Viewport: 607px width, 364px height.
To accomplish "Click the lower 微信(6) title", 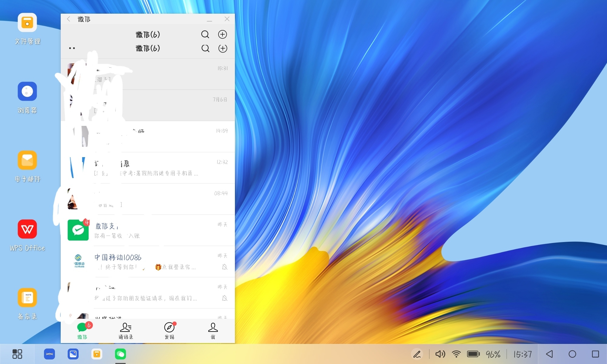I will click(x=148, y=48).
